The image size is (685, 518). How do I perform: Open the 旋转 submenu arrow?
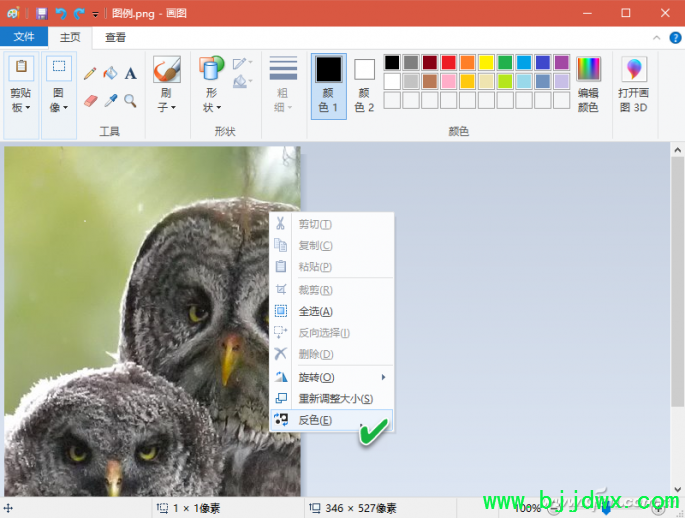pos(383,377)
